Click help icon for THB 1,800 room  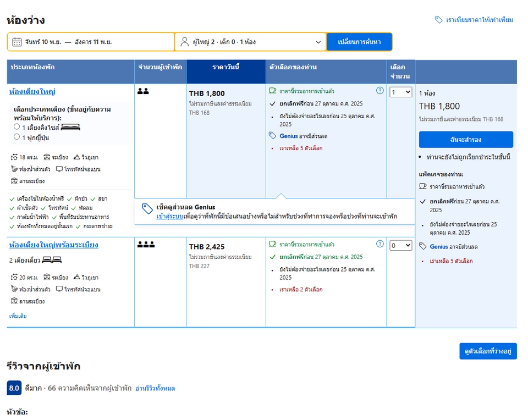(x=380, y=91)
